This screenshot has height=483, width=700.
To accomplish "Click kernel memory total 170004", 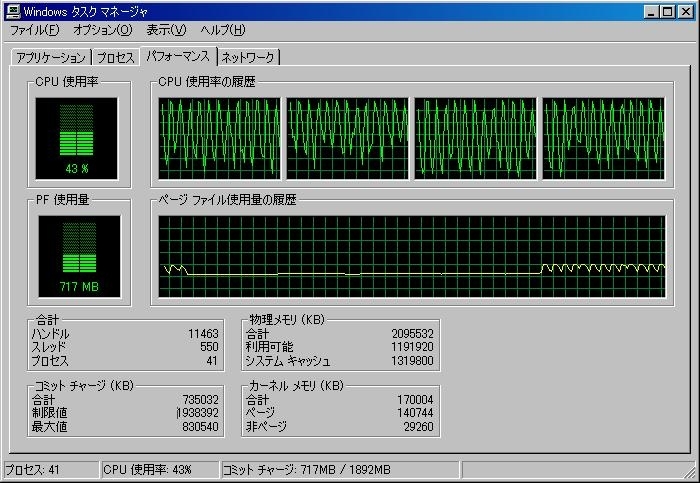I will pos(415,400).
